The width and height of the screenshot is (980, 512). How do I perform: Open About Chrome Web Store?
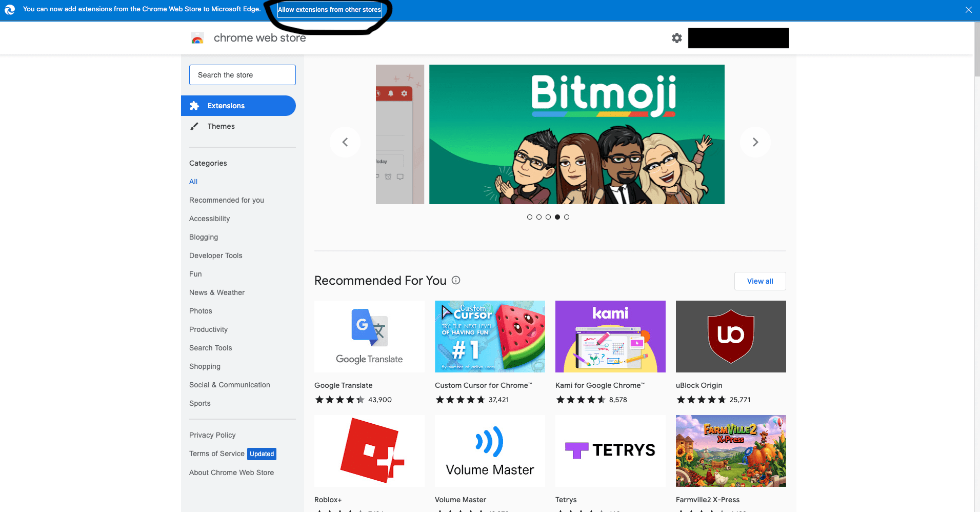[x=231, y=472]
